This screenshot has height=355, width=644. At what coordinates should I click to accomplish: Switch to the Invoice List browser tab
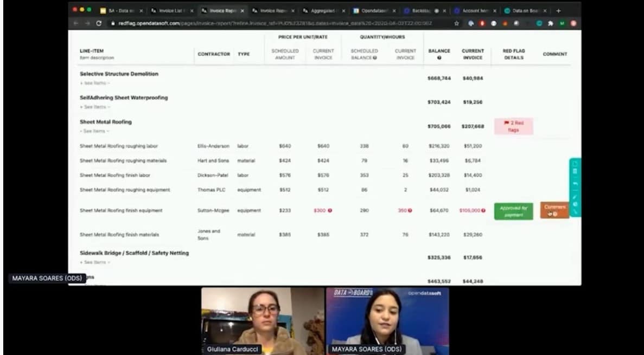(171, 10)
